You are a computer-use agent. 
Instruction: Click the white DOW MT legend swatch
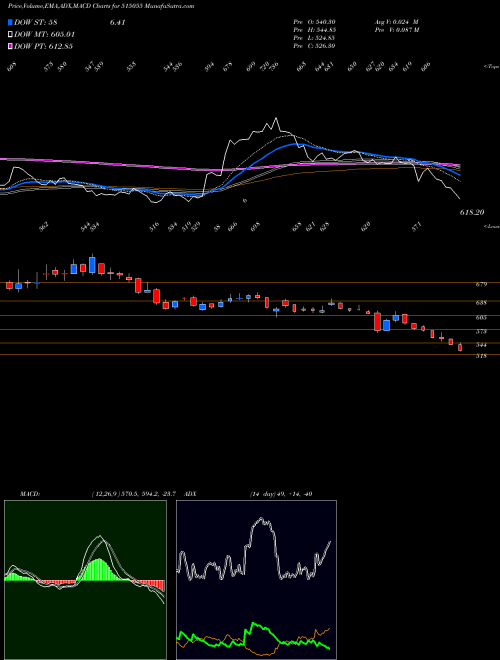(x=10, y=35)
